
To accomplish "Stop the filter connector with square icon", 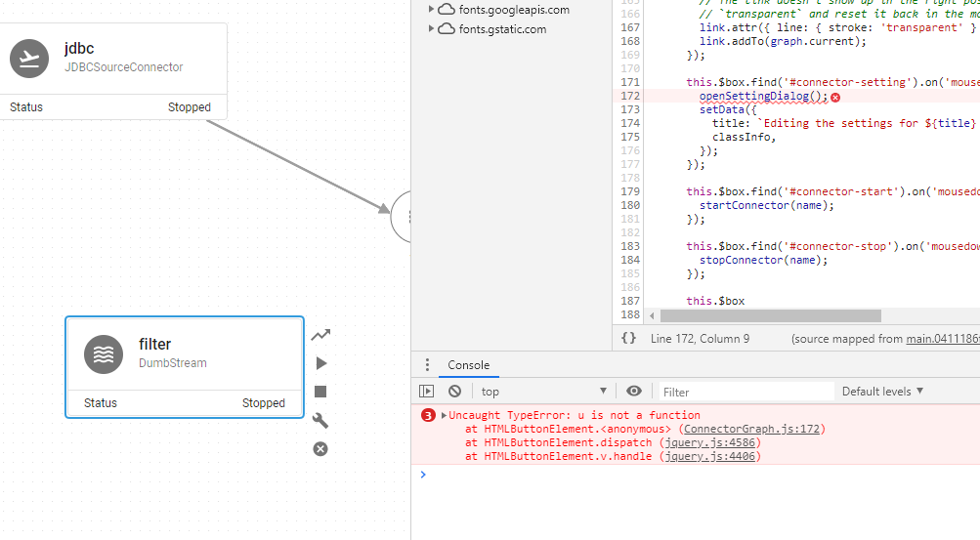I will coord(320,392).
